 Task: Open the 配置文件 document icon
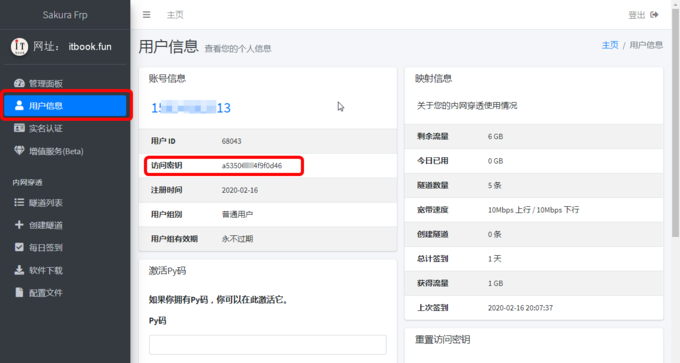point(19,292)
